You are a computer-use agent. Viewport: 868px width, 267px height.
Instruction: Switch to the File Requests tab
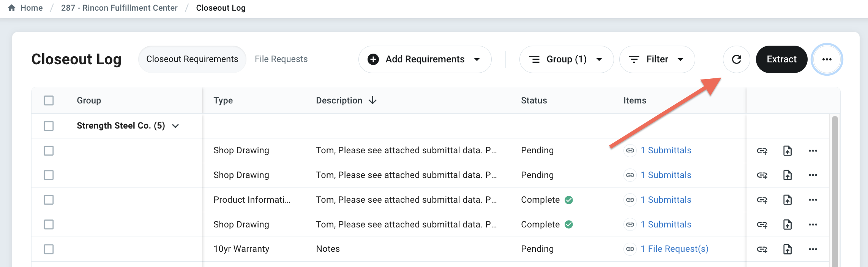281,59
